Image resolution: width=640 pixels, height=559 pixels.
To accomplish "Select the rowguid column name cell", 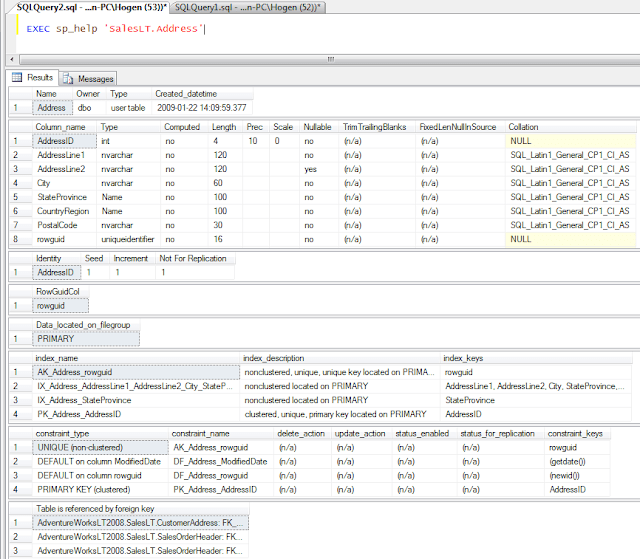I will click(64, 239).
